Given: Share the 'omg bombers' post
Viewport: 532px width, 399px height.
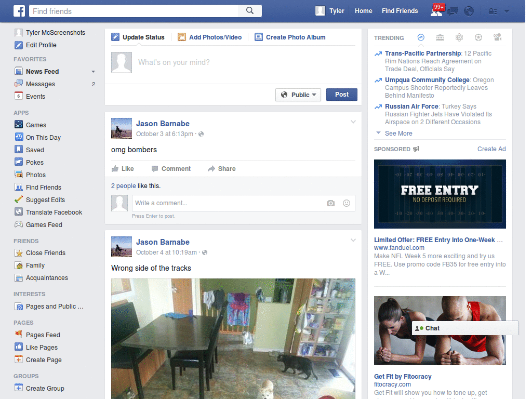Looking at the screenshot, I should coord(221,169).
